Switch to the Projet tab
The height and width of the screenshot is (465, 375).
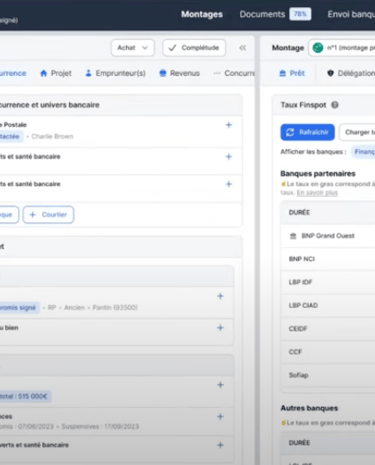[x=56, y=73]
